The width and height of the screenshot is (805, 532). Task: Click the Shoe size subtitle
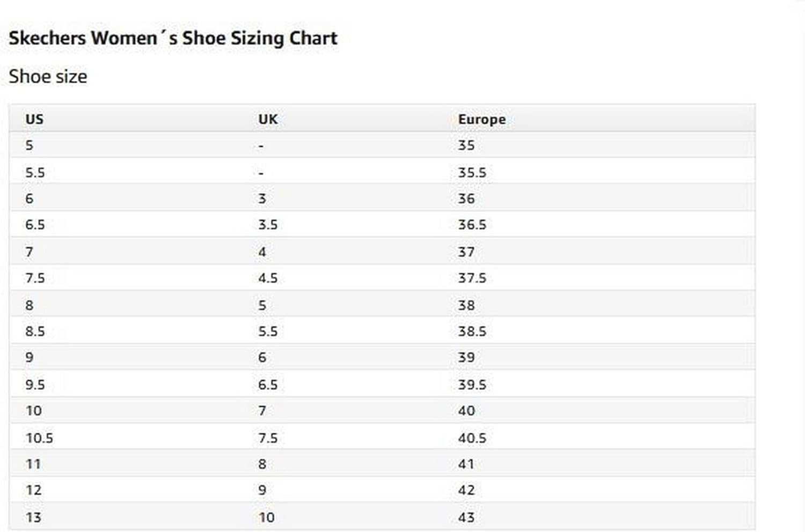pos(48,76)
